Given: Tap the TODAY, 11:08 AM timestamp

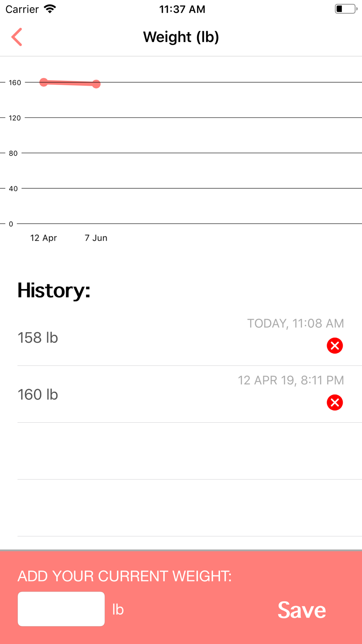Looking at the screenshot, I should pos(295,323).
